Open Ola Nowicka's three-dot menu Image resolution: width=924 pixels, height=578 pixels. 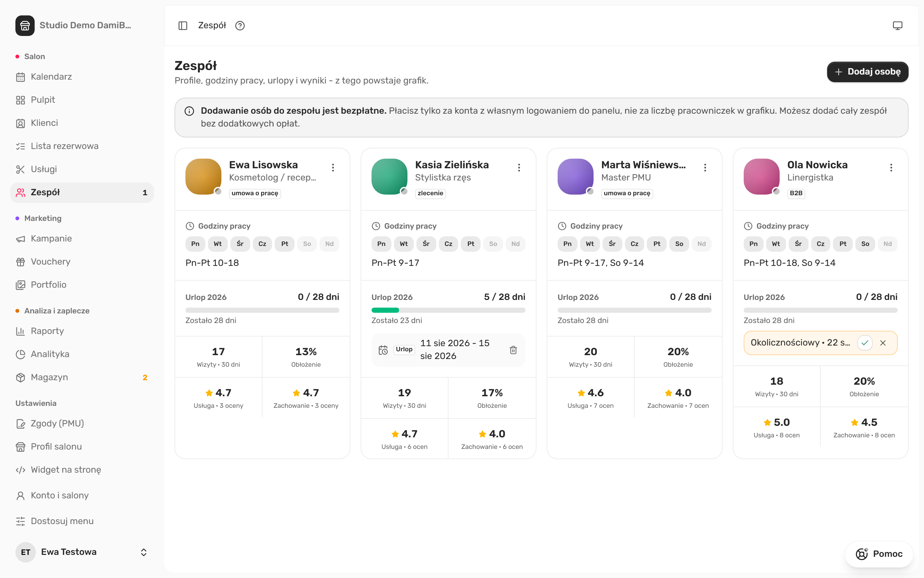point(891,167)
